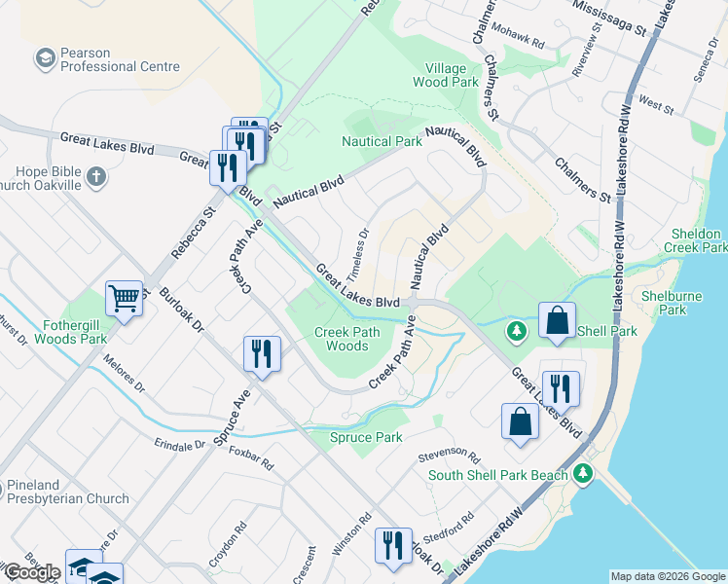Click the Hope Bible Church Oakville text label
Screen dimensions: 728x584
[x=41, y=178]
